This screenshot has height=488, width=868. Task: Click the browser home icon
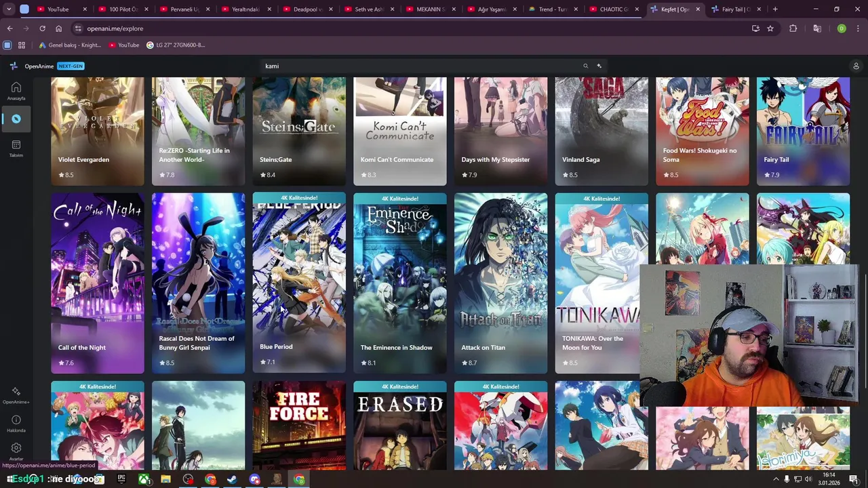[x=58, y=28]
